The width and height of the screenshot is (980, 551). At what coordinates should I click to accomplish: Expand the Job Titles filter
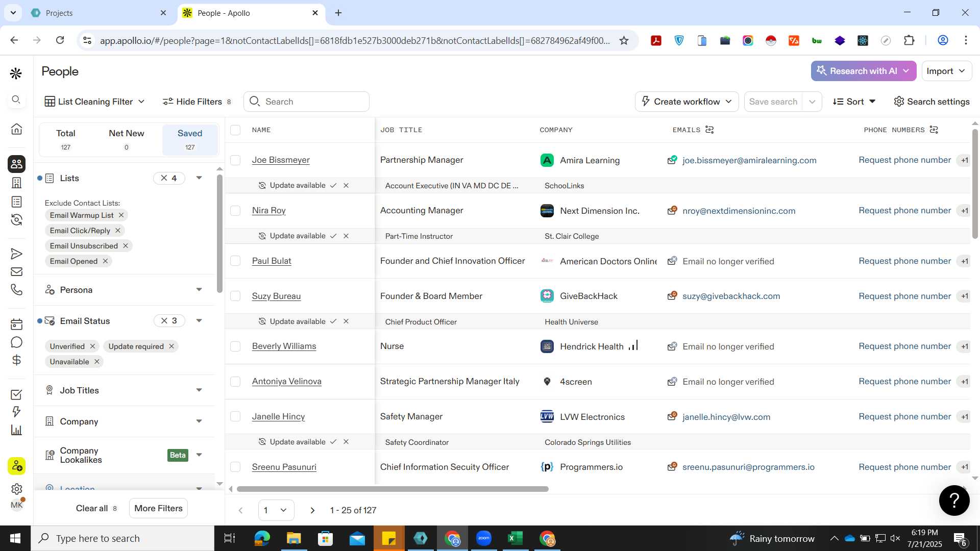point(199,390)
